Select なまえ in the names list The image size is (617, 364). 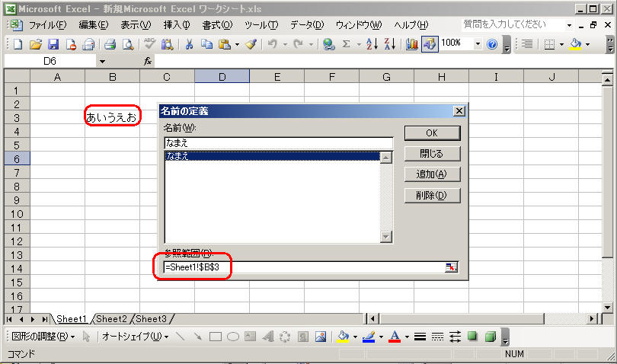point(270,155)
